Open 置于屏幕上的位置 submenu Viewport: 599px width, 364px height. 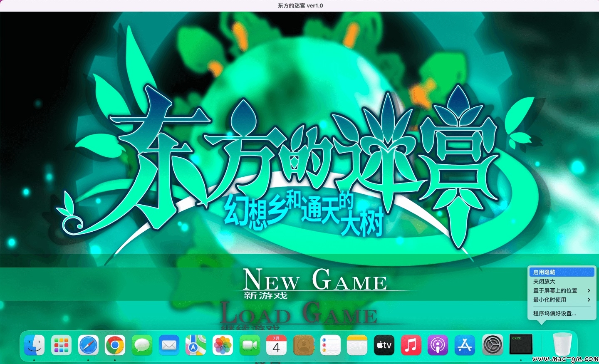tap(562, 290)
